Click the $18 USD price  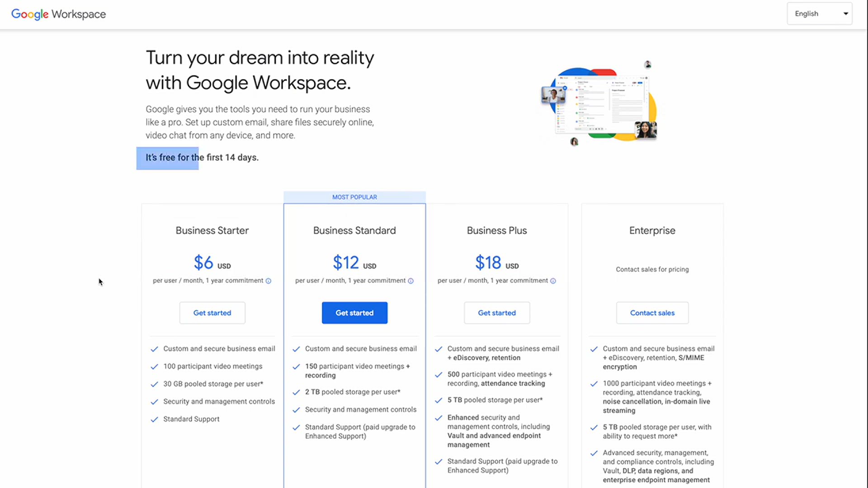pos(497,263)
